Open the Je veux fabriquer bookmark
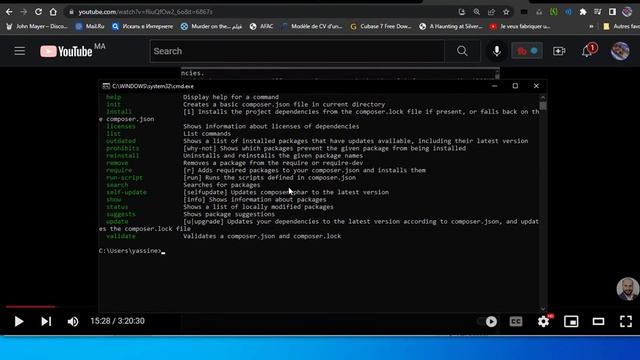This screenshot has width=640, height=360. coord(520,26)
